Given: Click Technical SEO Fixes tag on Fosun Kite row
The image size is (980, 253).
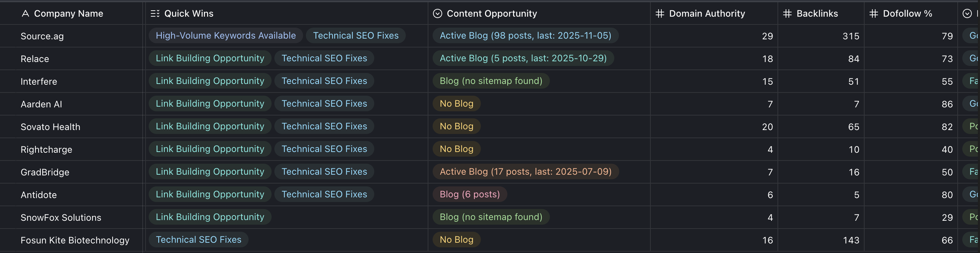Looking at the screenshot, I should [x=198, y=239].
